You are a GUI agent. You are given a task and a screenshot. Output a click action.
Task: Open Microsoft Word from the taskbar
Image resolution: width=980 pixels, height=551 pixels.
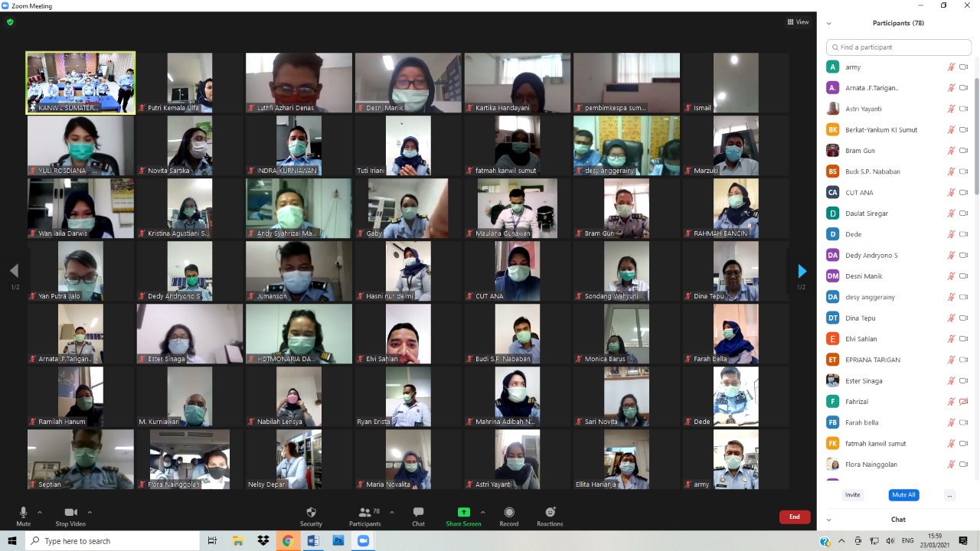(x=312, y=541)
